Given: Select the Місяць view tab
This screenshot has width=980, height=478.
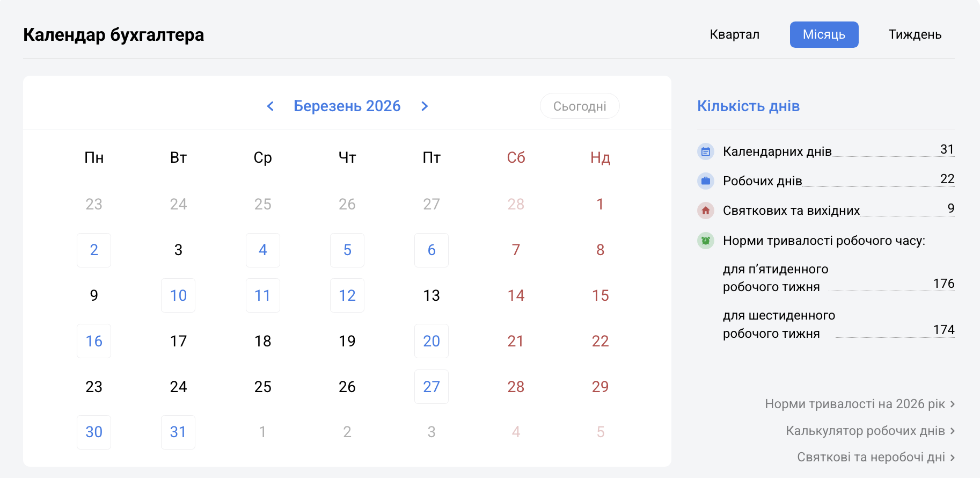Looking at the screenshot, I should pyautogui.click(x=824, y=34).
